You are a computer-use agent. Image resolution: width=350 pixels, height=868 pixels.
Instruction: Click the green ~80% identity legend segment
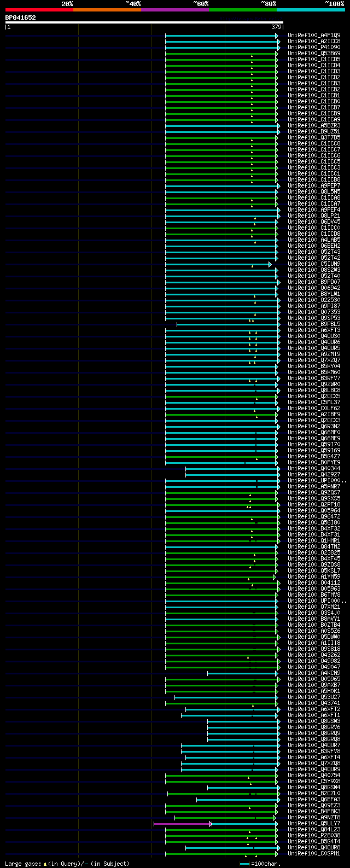tap(242, 9)
